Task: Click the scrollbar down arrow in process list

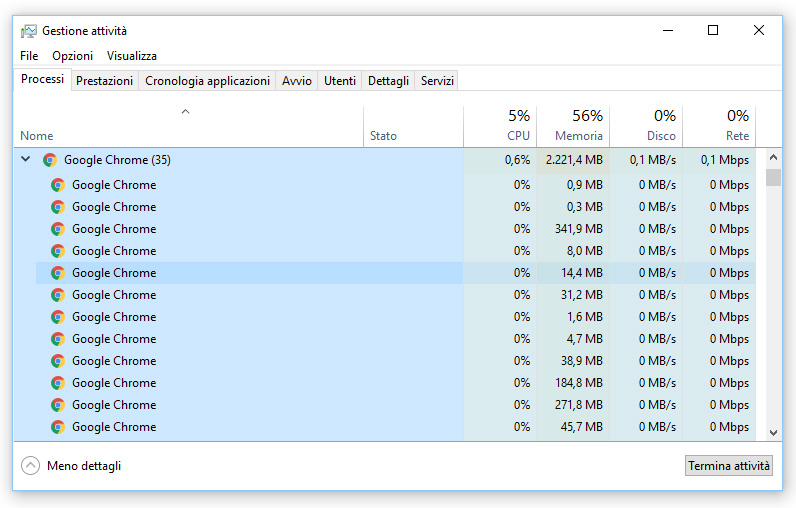Action: click(773, 431)
